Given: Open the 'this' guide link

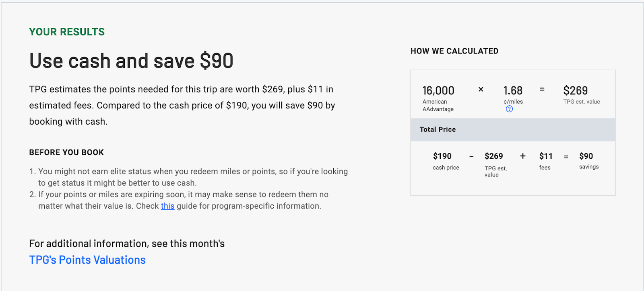Looking at the screenshot, I should point(167,206).
